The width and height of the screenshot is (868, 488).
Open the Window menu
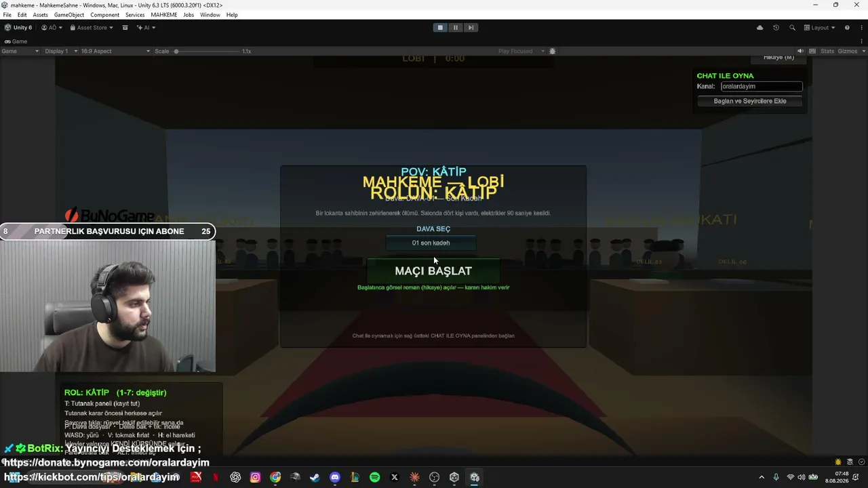210,15
